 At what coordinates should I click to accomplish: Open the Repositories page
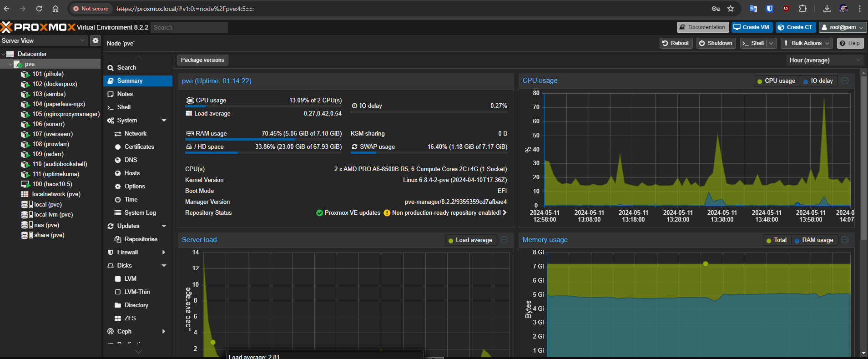coord(138,239)
